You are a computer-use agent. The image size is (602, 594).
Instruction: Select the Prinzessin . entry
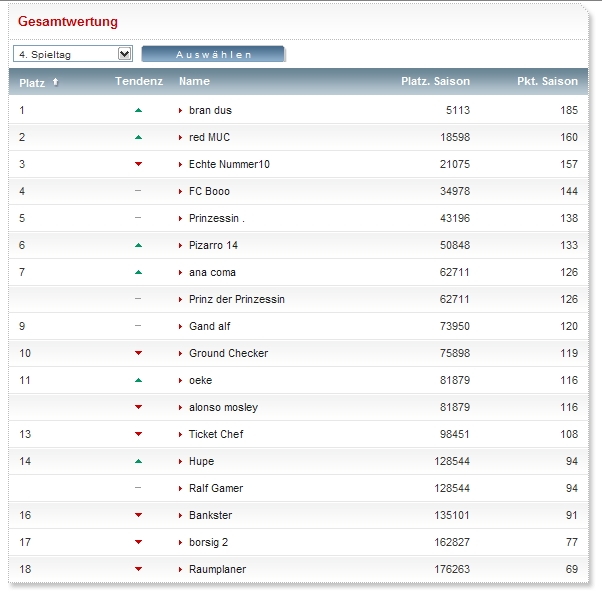pyautogui.click(x=216, y=218)
